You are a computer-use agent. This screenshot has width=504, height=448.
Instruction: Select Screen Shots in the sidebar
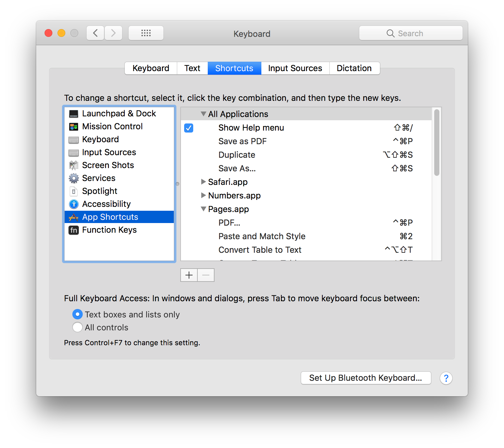[x=108, y=165]
